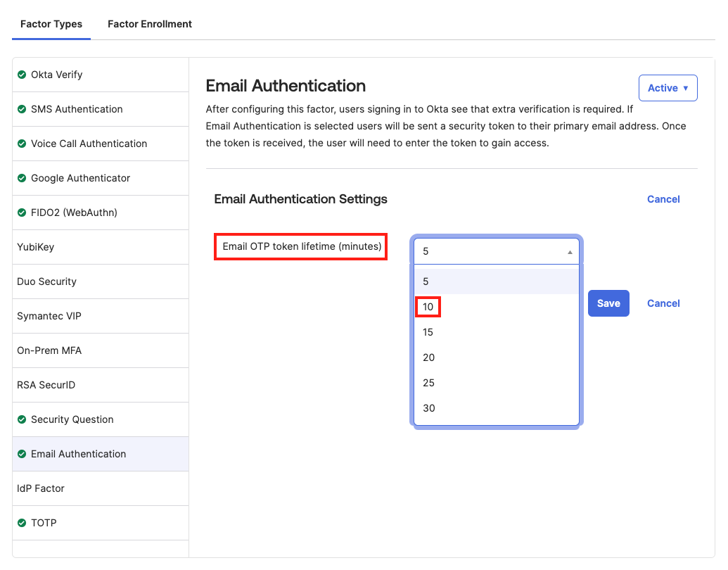728x570 pixels.
Task: Collapse the Email OTP lifetime dropdown
Action: click(497, 251)
